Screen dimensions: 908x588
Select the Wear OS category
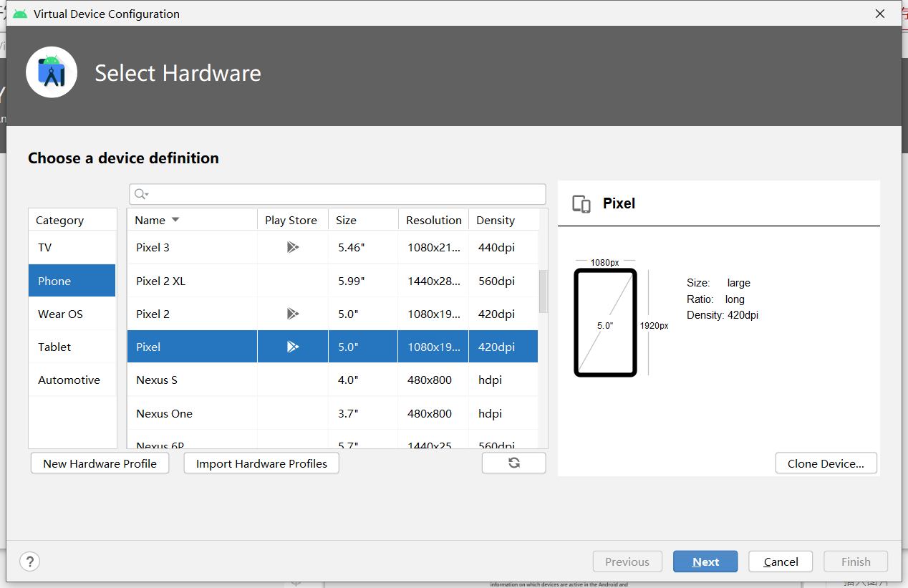(x=72, y=314)
